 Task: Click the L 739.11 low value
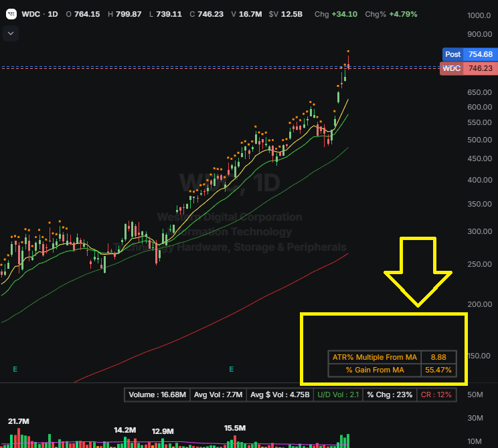click(x=165, y=14)
